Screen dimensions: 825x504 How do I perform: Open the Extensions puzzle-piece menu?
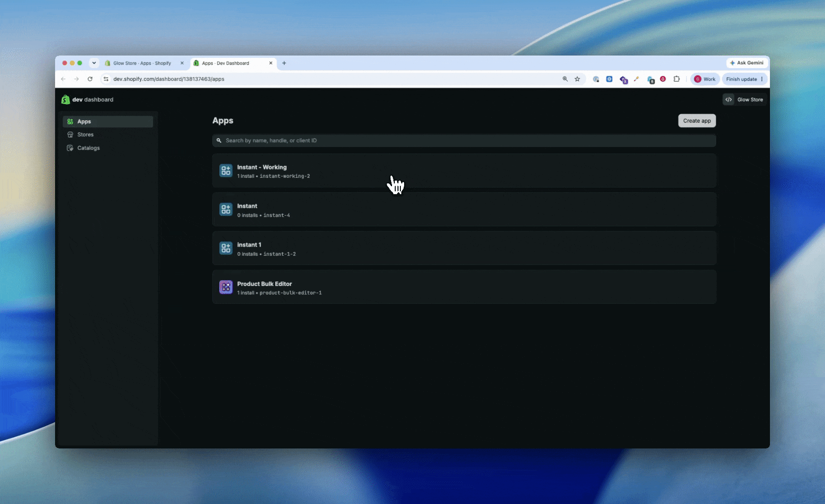(677, 79)
